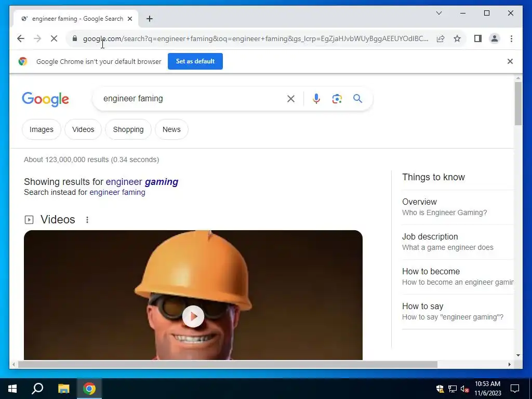
Task: Open the muted volume tray icon
Action: [464, 389]
